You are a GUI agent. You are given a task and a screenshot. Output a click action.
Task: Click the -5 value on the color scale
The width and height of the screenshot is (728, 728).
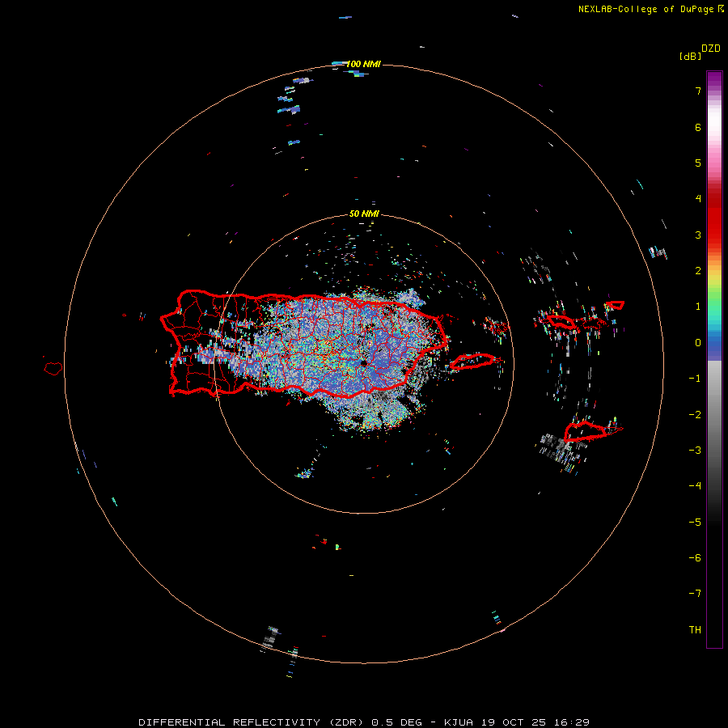[x=695, y=523]
